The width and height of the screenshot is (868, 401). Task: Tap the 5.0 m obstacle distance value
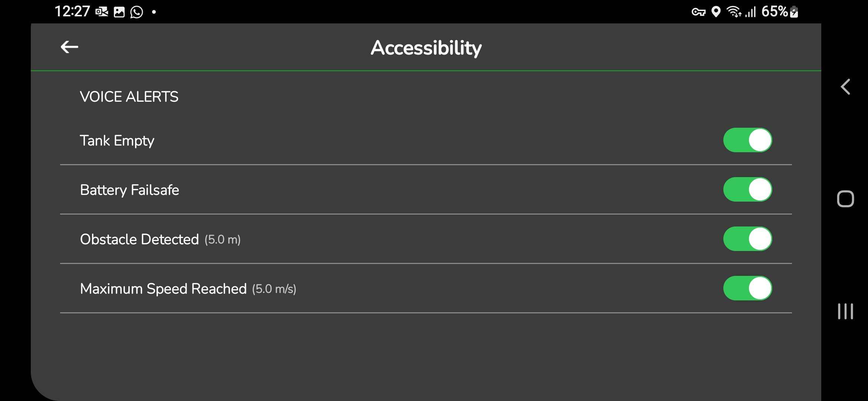(222, 240)
